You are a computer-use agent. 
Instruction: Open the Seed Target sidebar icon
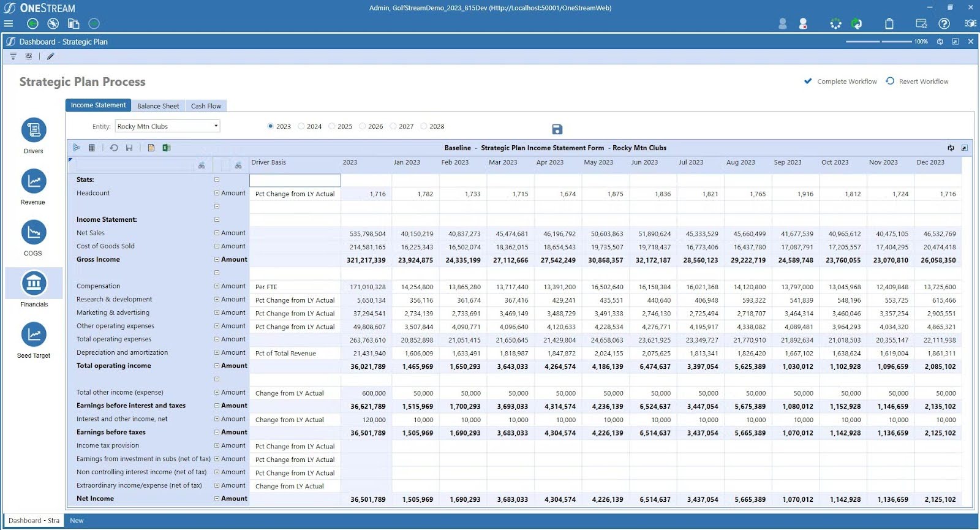tap(34, 335)
